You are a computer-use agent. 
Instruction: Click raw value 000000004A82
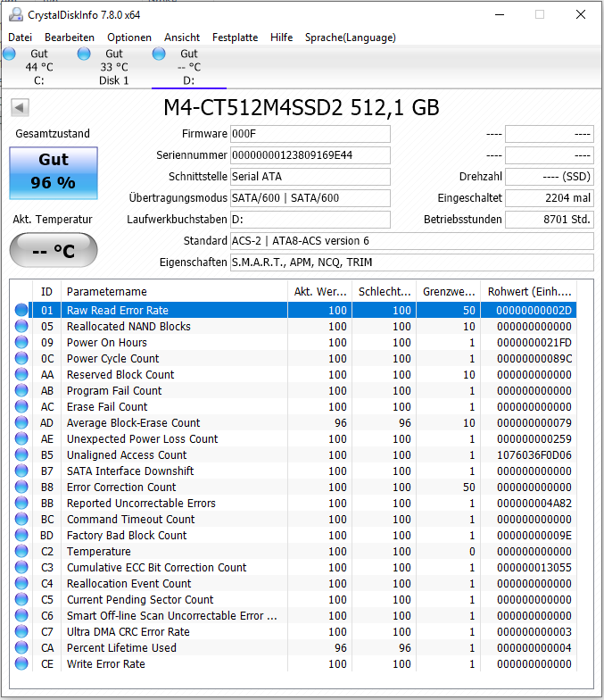point(534,504)
